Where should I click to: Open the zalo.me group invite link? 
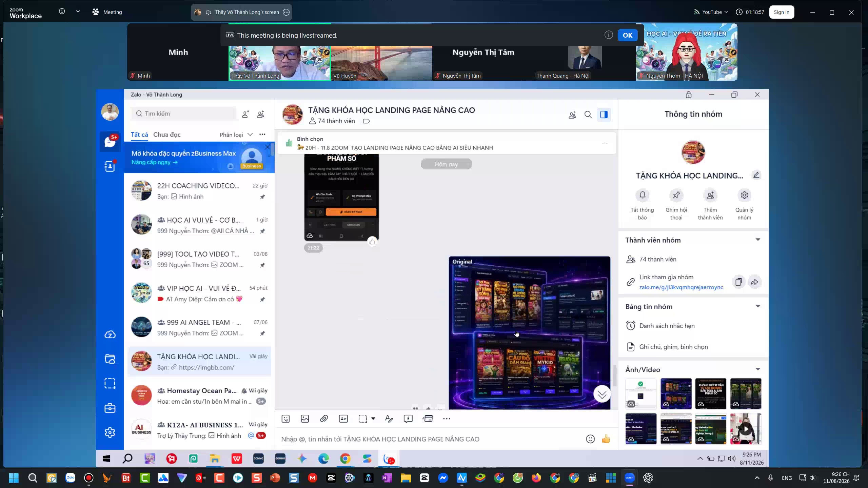(x=681, y=287)
